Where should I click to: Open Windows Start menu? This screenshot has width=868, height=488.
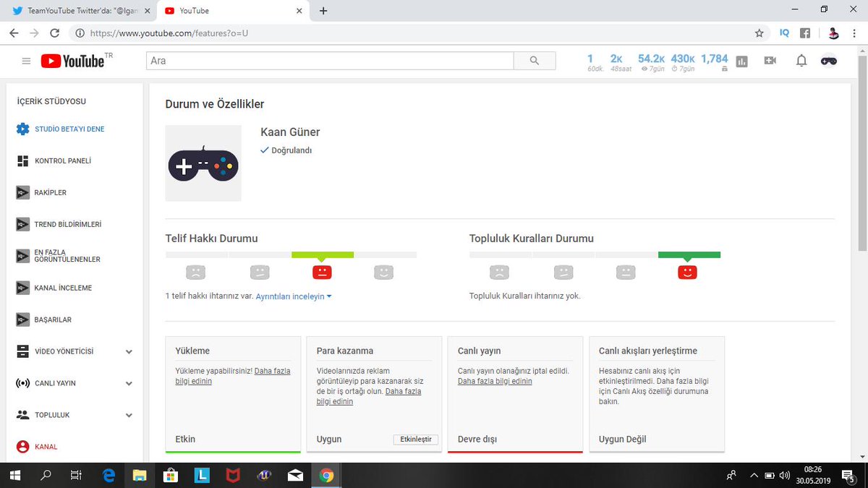(14, 475)
